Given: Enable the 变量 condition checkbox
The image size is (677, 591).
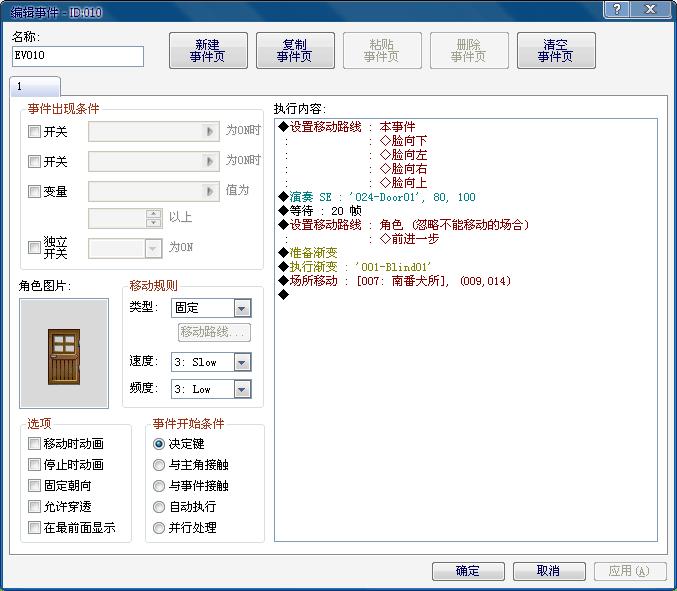Looking at the screenshot, I should 34,191.
